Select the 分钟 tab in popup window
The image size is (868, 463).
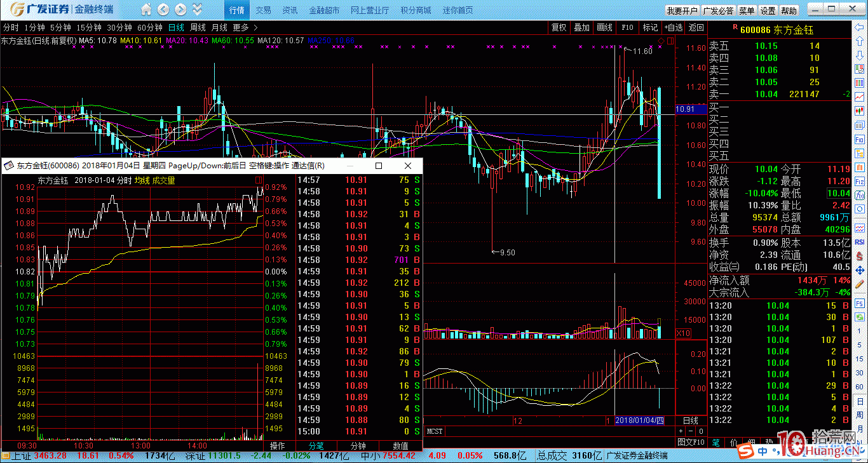coord(358,446)
